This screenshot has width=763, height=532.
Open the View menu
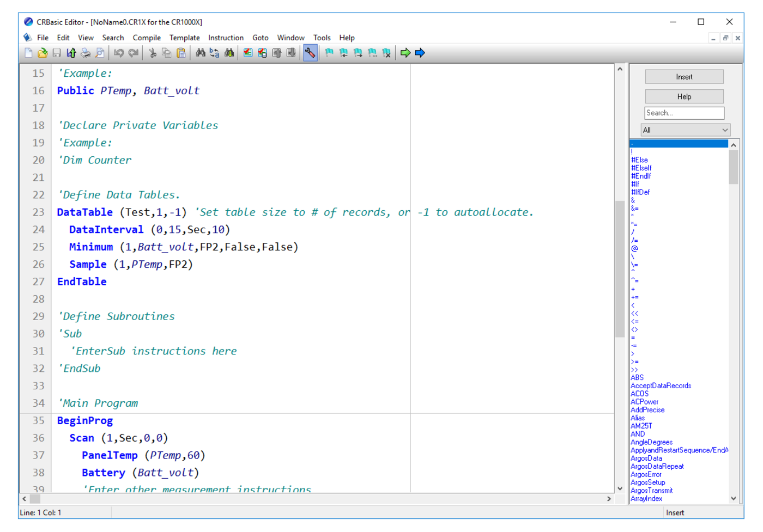click(x=86, y=38)
